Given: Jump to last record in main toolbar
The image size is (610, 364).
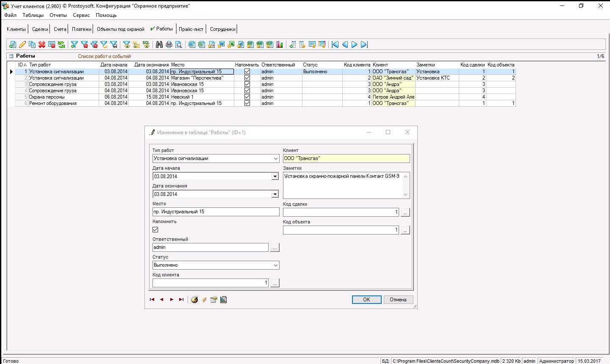Looking at the screenshot, I should pos(364,44).
